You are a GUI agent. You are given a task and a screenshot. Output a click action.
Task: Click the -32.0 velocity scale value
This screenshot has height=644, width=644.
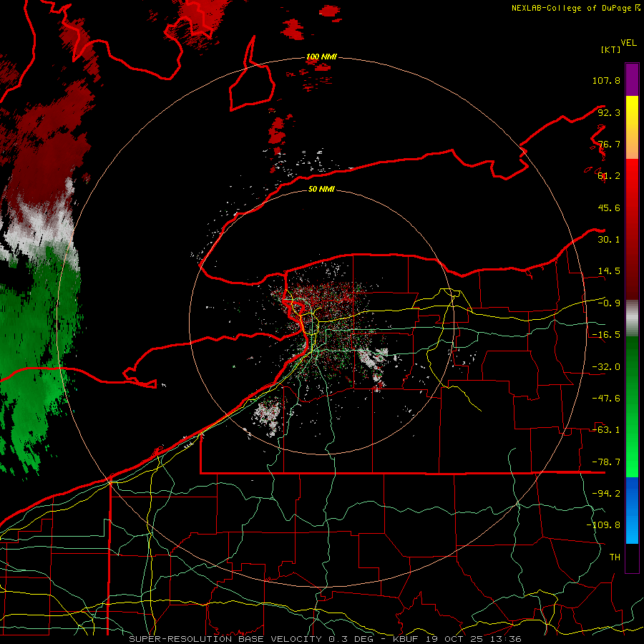pyautogui.click(x=606, y=367)
